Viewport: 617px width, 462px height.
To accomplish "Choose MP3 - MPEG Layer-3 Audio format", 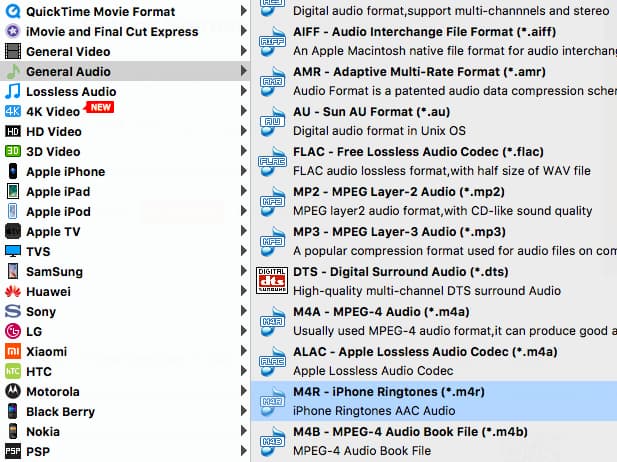I will point(434,241).
